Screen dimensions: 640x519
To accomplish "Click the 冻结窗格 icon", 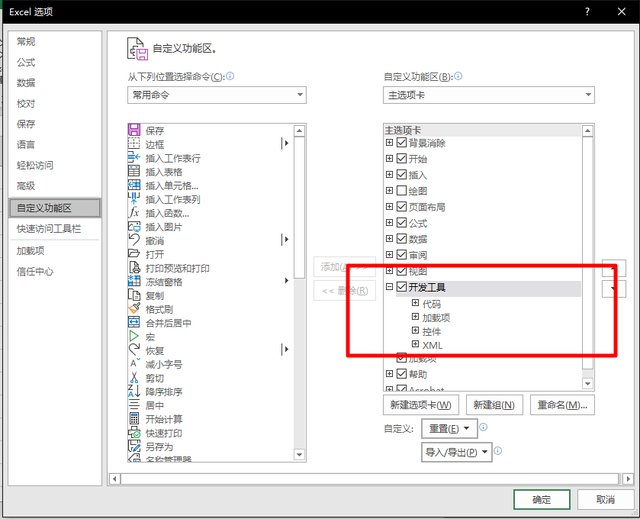I will click(134, 281).
